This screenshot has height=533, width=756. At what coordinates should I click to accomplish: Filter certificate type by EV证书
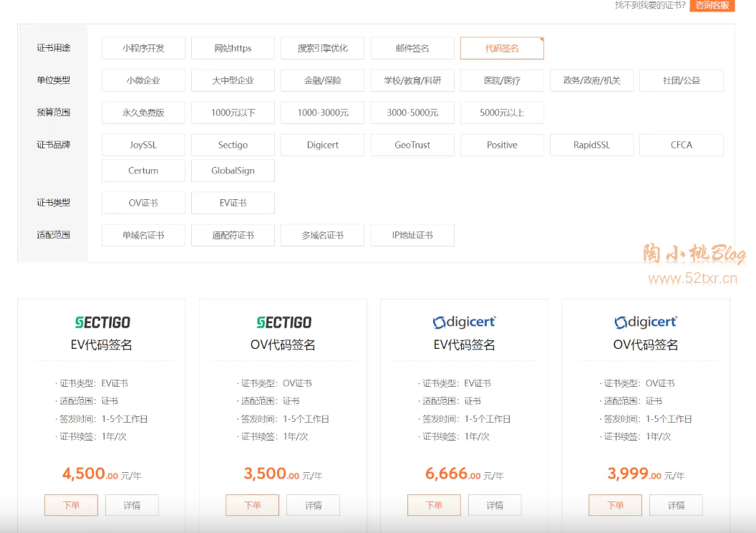click(x=233, y=203)
